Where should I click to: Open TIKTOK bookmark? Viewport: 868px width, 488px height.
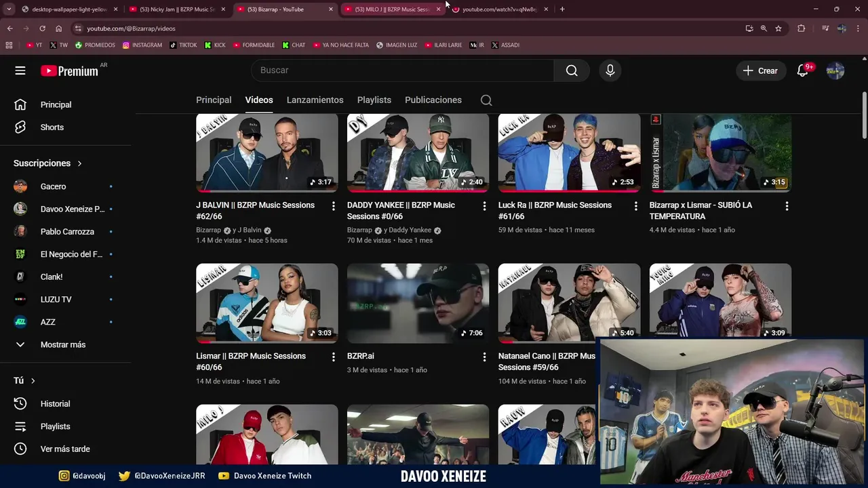coord(183,45)
